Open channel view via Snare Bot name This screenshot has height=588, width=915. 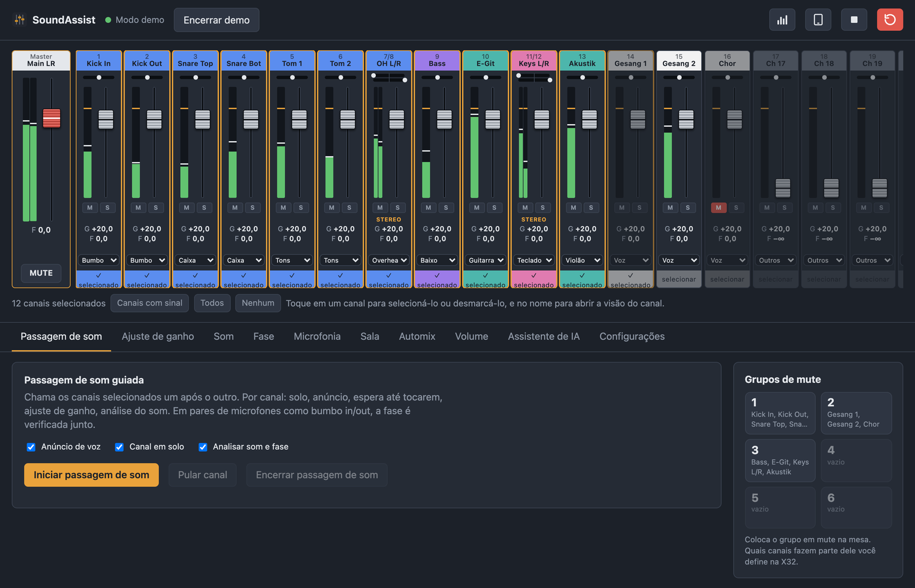pos(244,61)
